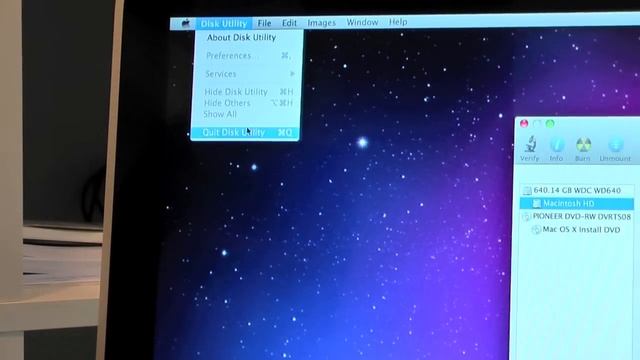Open the Edit menu
Viewport: 640px width, 360px height.
tap(289, 23)
